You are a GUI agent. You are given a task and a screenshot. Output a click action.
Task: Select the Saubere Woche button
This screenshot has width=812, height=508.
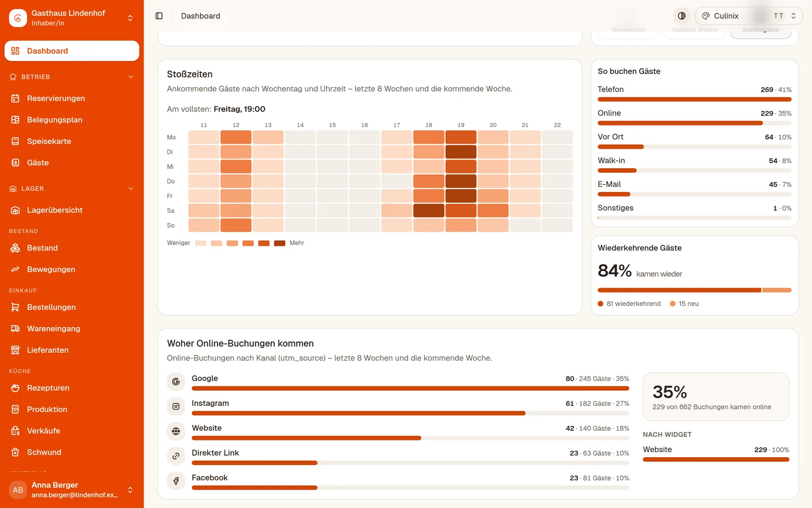(695, 30)
